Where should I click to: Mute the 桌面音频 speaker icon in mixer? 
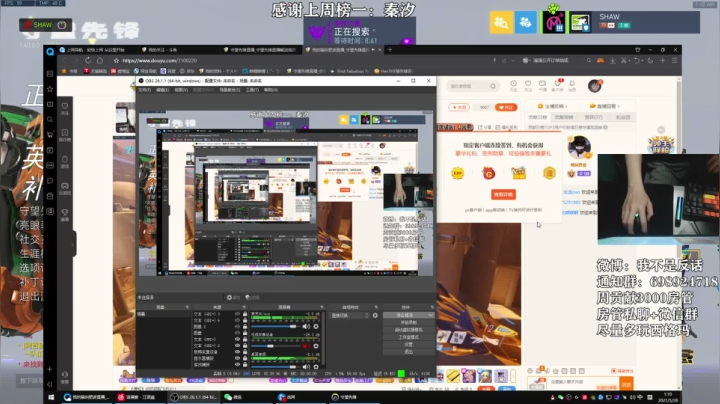[x=306, y=366]
